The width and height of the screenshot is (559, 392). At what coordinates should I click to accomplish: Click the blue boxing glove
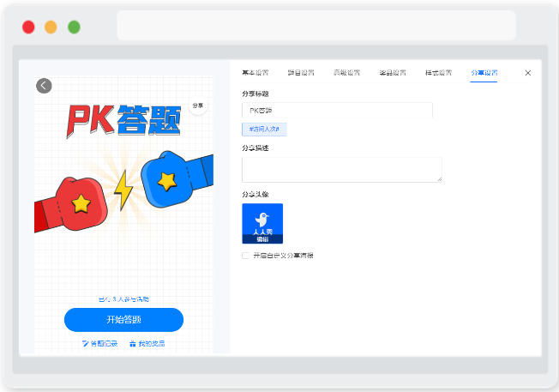coord(177,178)
